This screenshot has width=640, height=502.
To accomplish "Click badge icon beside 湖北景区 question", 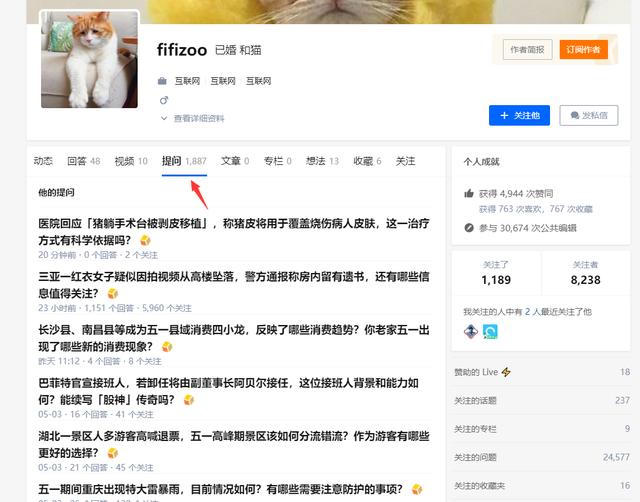I will [113, 453].
